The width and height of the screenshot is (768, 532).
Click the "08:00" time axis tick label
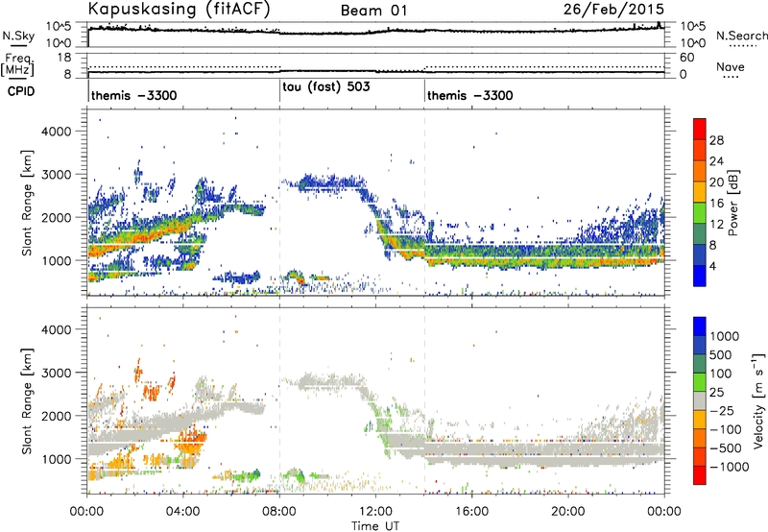[x=279, y=512]
